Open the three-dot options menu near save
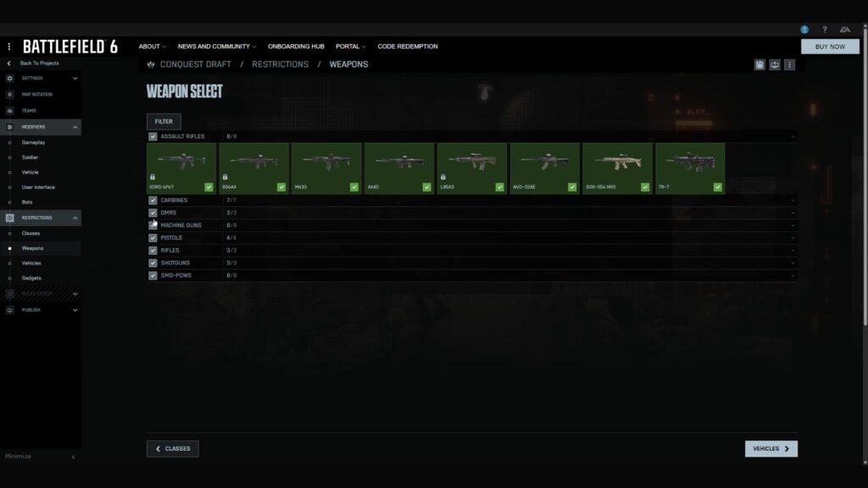This screenshot has height=488, width=868. click(x=789, y=64)
